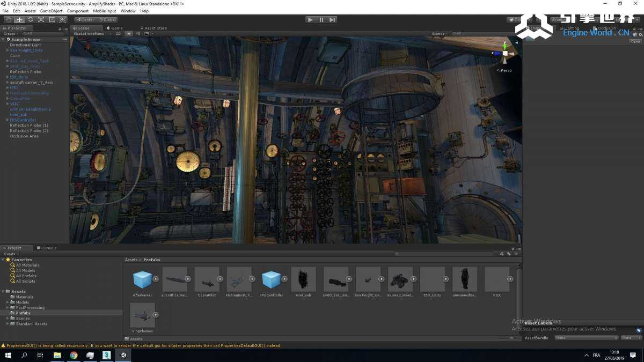Viewport: 644px width, 362px height.
Task: Select the combined Transform tool
Action: [62, 20]
